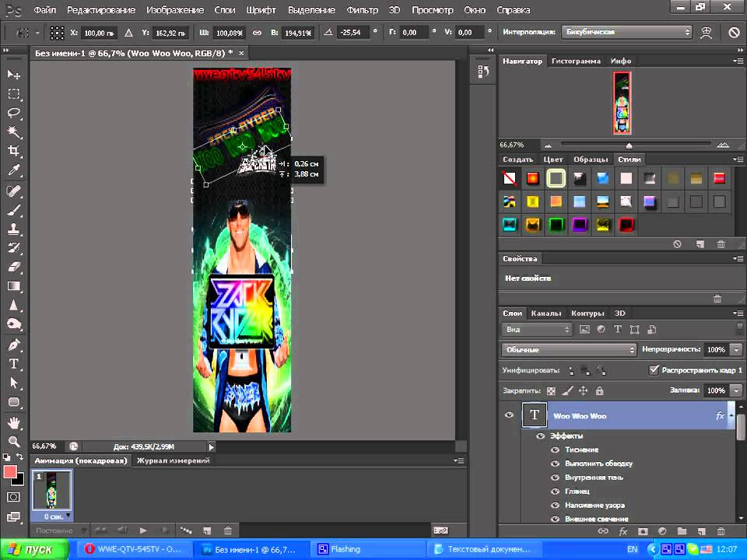Hide the Глянец effect
Image resolution: width=747 pixels, height=560 pixels.
555,491
